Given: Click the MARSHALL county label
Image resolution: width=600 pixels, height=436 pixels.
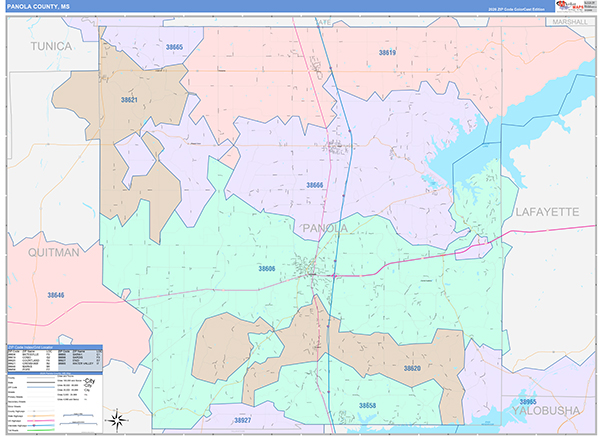Looking at the screenshot, I should pos(570,22).
